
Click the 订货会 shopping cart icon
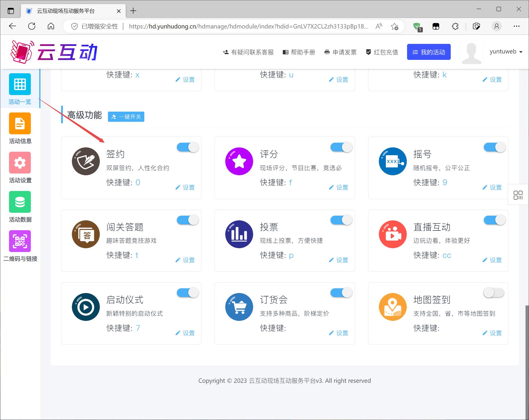click(239, 307)
